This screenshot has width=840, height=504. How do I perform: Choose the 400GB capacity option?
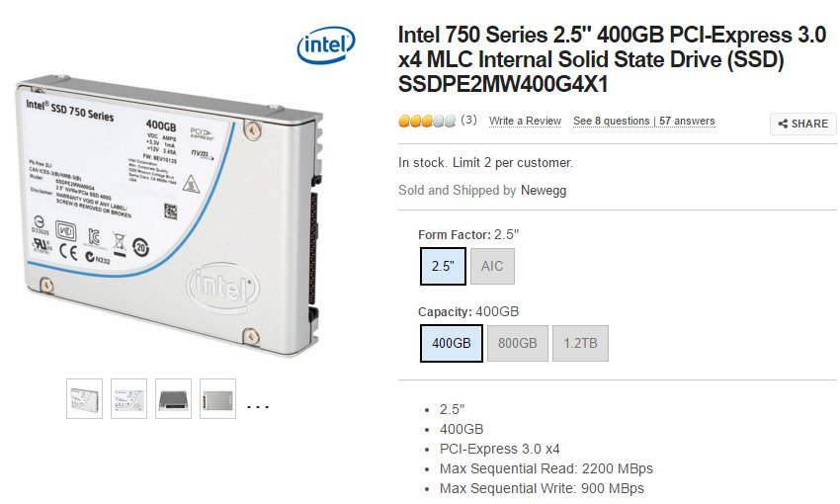(452, 343)
